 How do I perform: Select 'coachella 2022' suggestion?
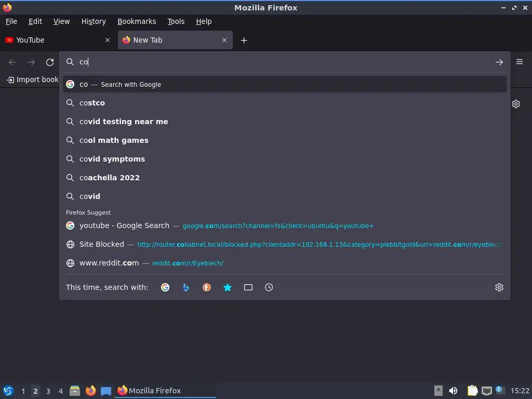[x=284, y=178]
